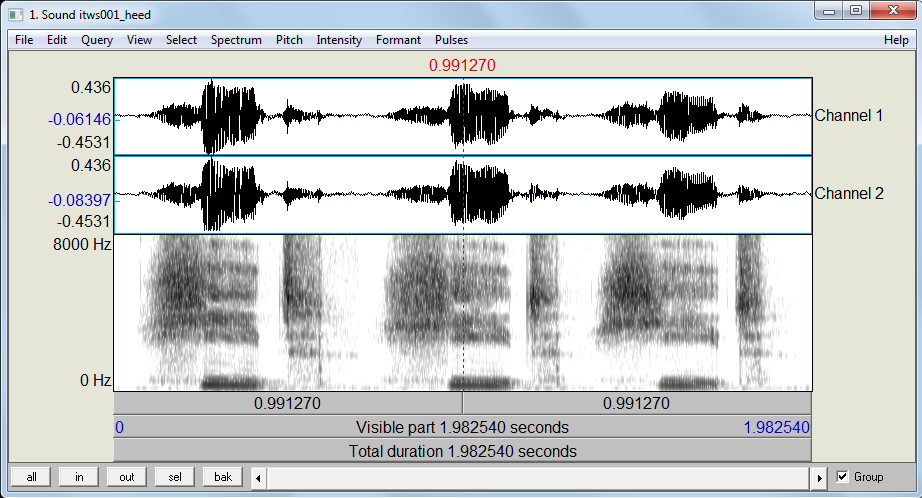The width and height of the screenshot is (922, 498).
Task: Click the blue start time 0
Action: [x=119, y=427]
